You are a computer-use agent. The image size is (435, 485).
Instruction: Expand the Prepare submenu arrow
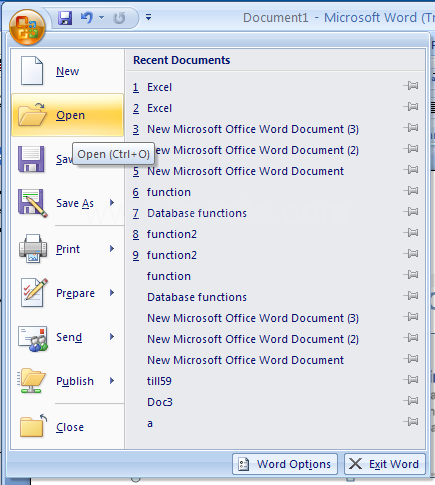point(112,293)
